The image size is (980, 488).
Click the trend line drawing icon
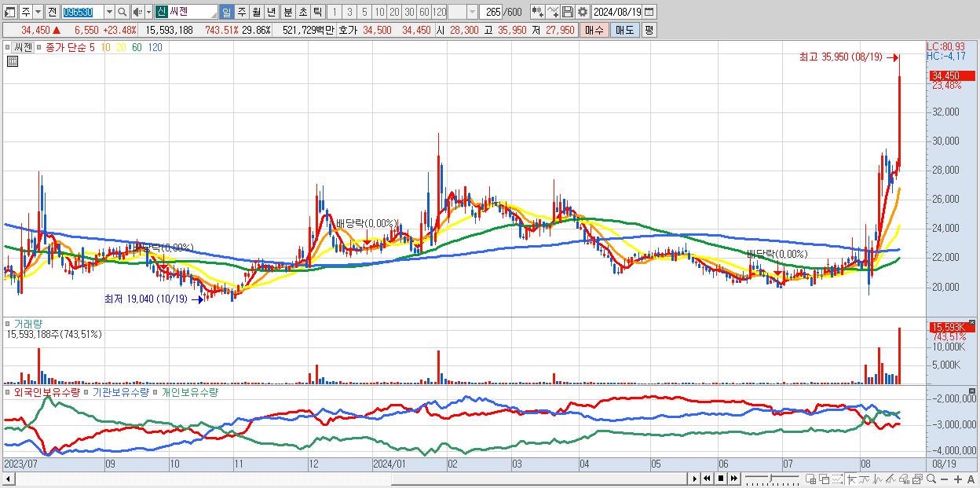(865, 479)
